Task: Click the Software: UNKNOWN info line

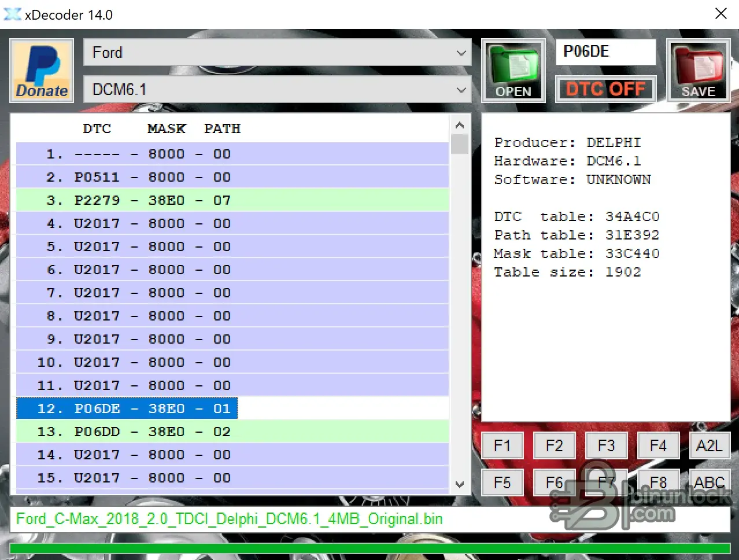Action: [572, 179]
